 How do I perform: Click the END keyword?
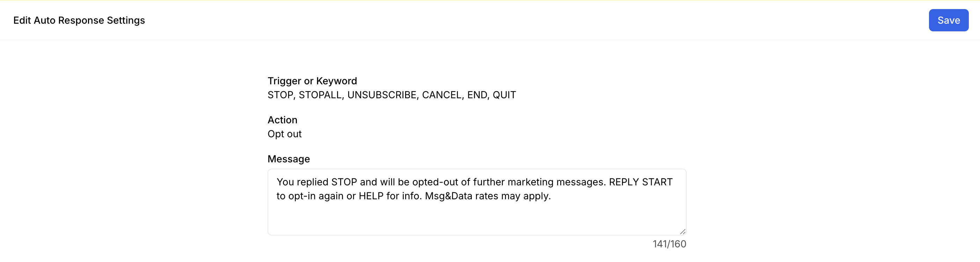[477, 95]
